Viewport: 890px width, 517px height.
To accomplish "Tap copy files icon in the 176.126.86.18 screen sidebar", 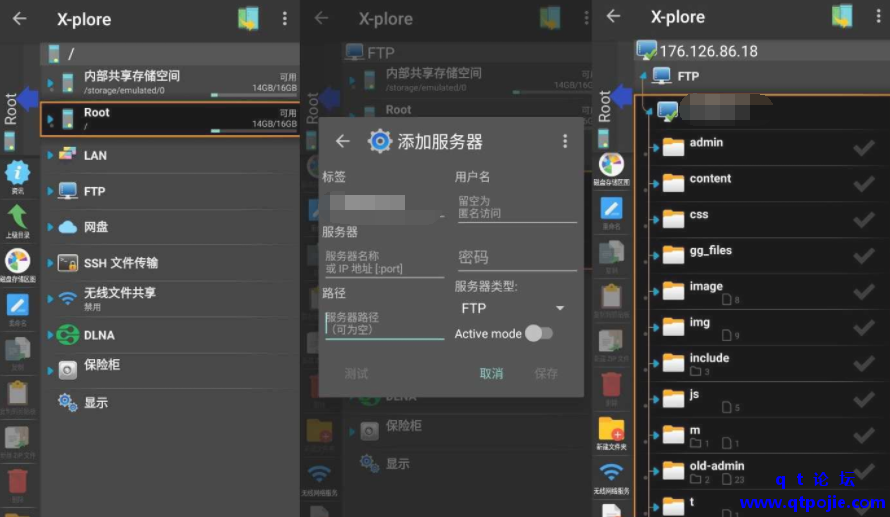I will point(611,253).
